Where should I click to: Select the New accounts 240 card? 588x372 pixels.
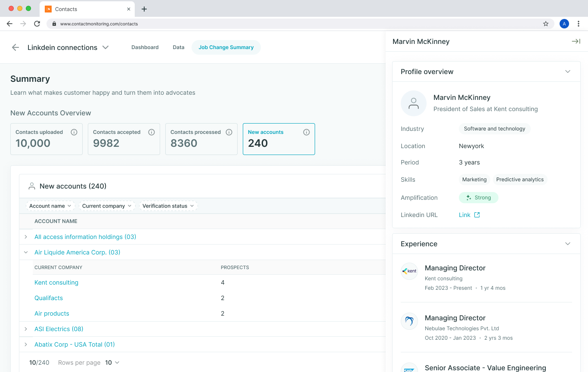click(x=279, y=139)
